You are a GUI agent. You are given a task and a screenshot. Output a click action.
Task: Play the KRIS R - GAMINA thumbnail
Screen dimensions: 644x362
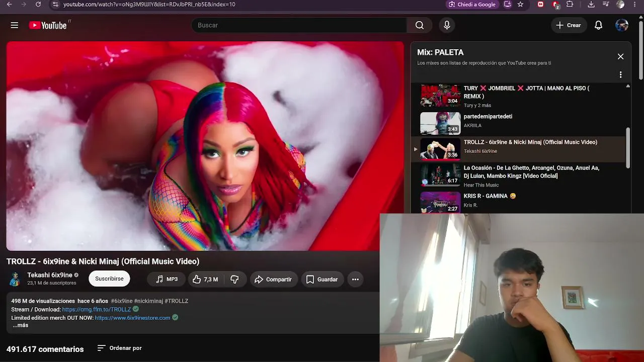tap(440, 202)
